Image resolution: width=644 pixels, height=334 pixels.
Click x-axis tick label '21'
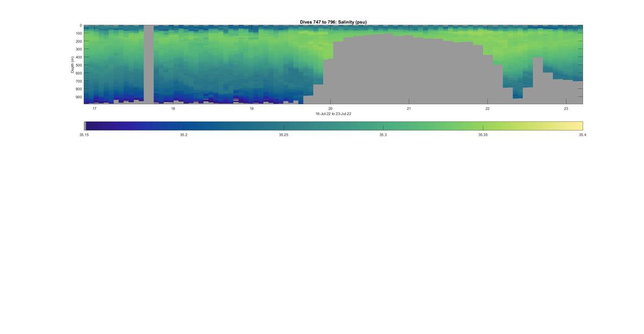click(x=408, y=108)
